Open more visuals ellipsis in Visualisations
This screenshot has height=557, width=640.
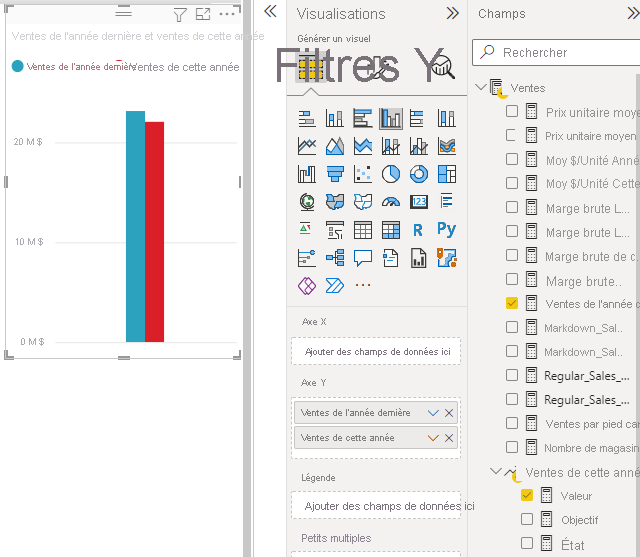tap(362, 285)
